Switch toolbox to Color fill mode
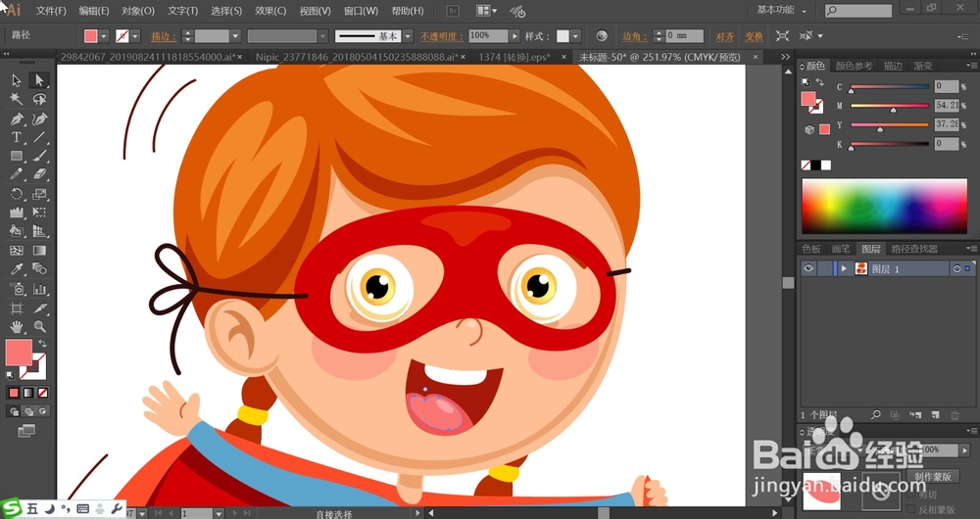The width and height of the screenshot is (980, 519). point(13,393)
